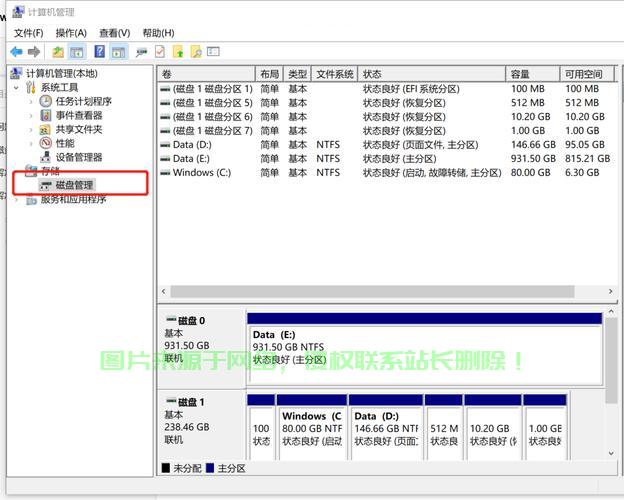Click the blue Help question mark icon

coord(99,51)
